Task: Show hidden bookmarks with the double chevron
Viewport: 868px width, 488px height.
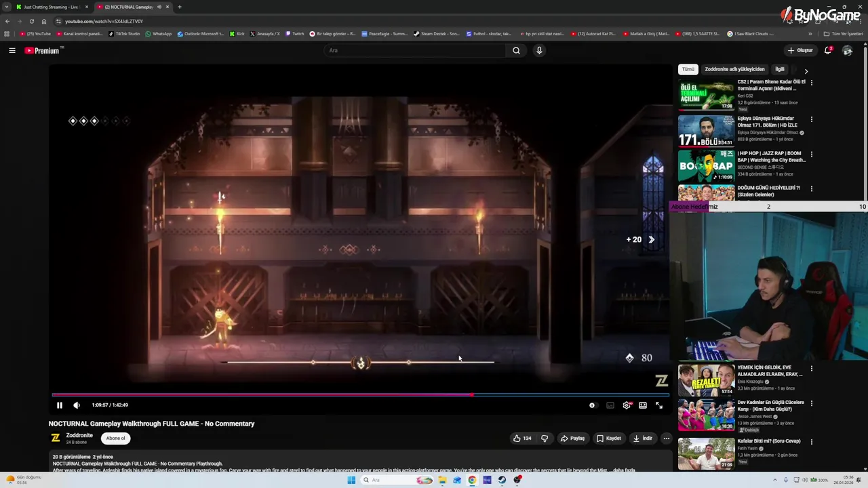Action: click(810, 33)
